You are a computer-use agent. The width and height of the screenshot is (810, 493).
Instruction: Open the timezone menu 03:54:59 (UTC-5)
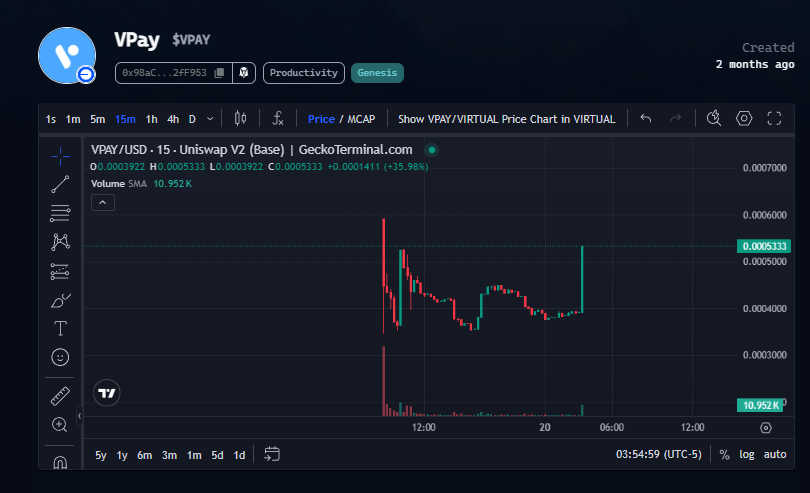(659, 454)
